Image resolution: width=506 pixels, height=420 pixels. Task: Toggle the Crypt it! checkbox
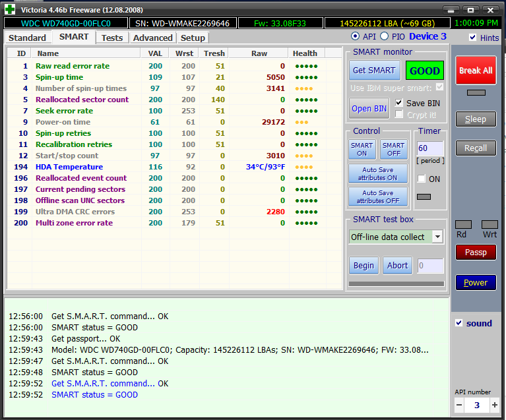(x=399, y=114)
